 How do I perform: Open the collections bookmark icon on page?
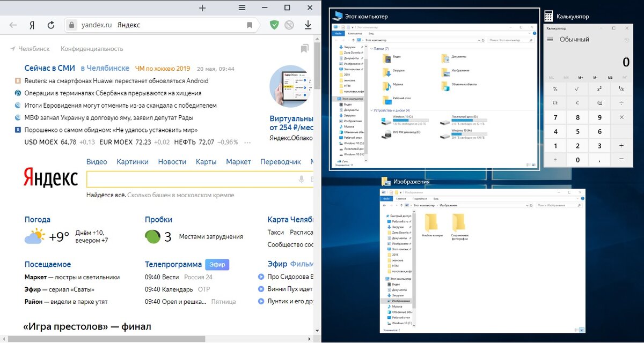304,49
